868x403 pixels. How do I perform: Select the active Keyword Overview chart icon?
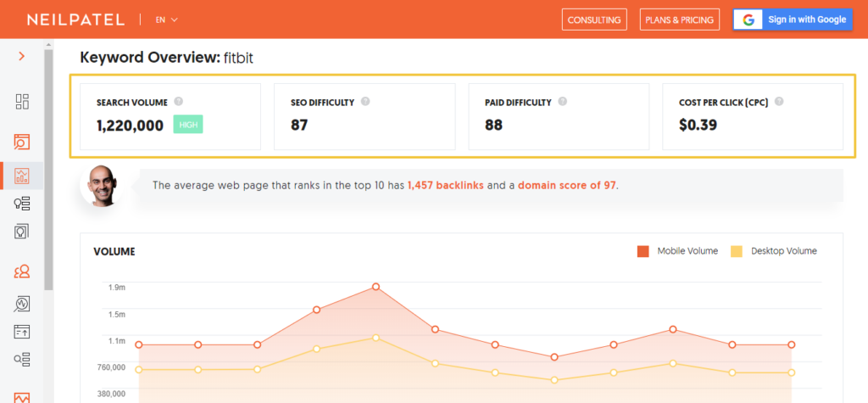point(22,176)
